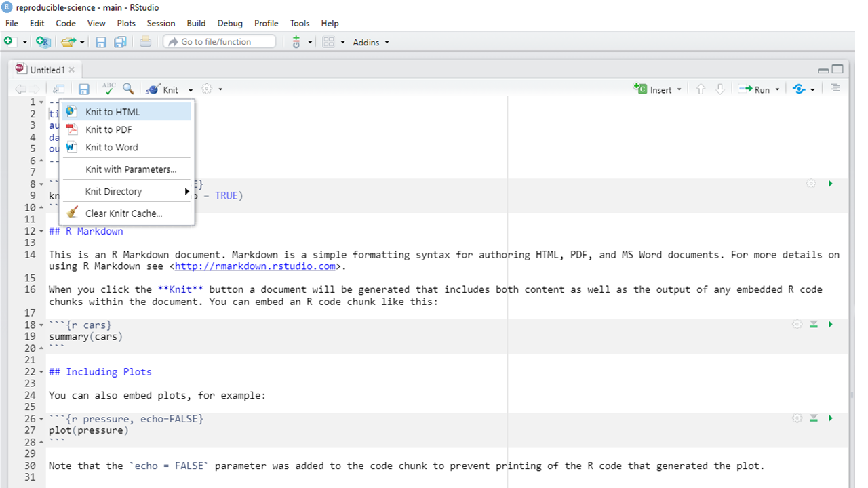Collapse the R Markdown section at line 12
The width and height of the screenshot is (868, 488).
pos(41,231)
